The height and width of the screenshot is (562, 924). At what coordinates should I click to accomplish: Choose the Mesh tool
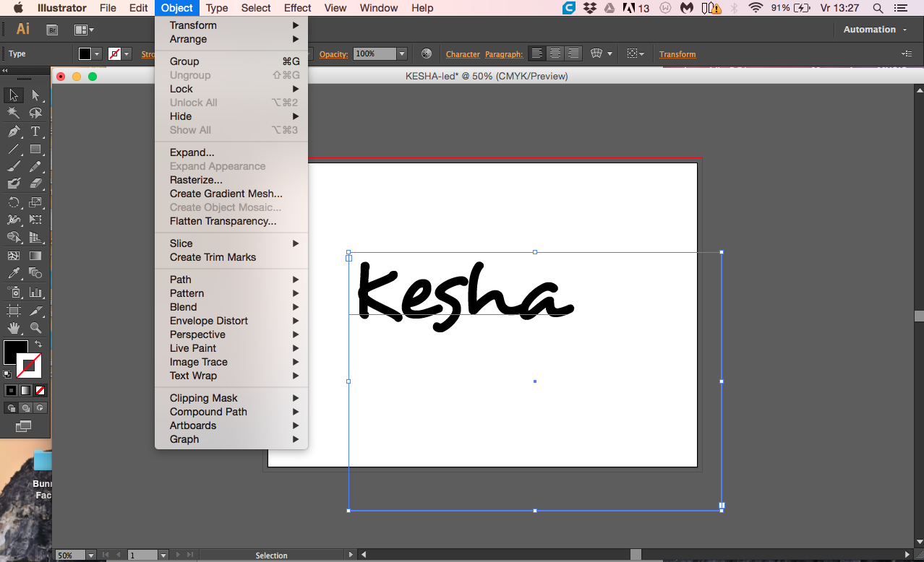click(13, 256)
